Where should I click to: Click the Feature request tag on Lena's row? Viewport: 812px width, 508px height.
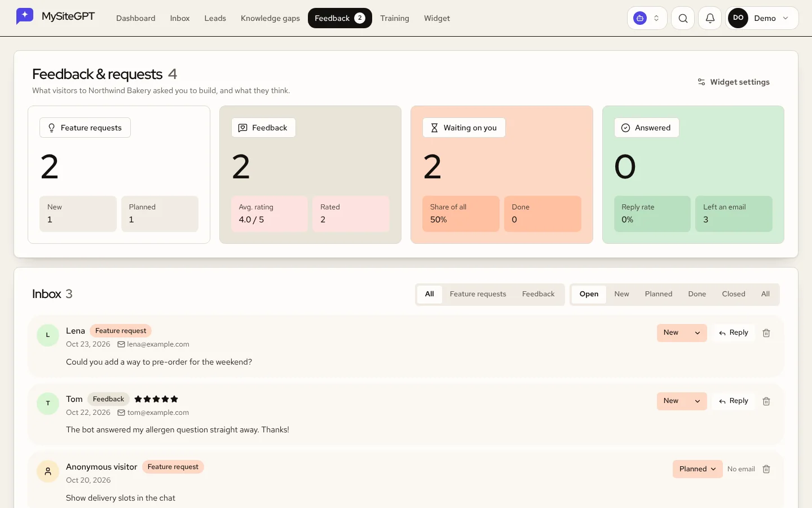click(x=121, y=331)
